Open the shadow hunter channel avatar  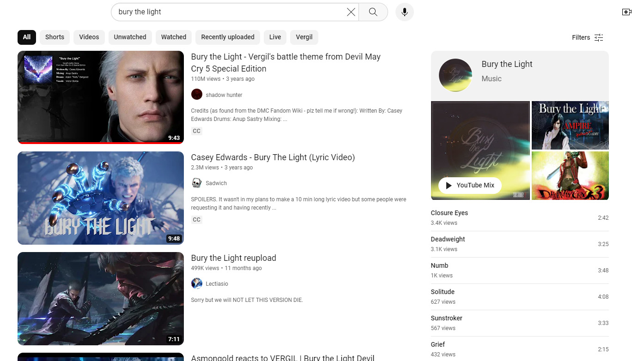(x=197, y=95)
